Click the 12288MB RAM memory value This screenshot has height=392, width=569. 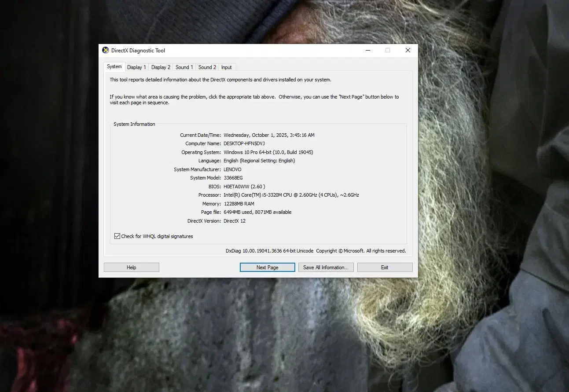239,204
